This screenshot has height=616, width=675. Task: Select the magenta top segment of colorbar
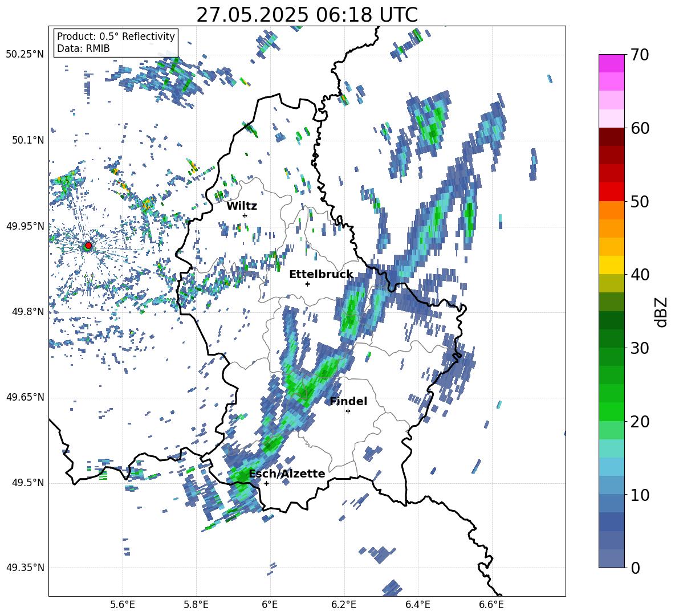click(611, 63)
